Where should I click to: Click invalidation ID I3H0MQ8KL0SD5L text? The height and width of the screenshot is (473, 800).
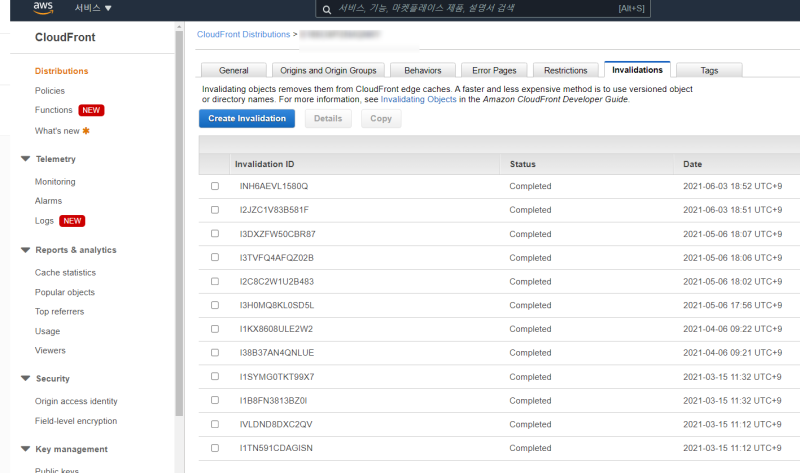[277, 305]
